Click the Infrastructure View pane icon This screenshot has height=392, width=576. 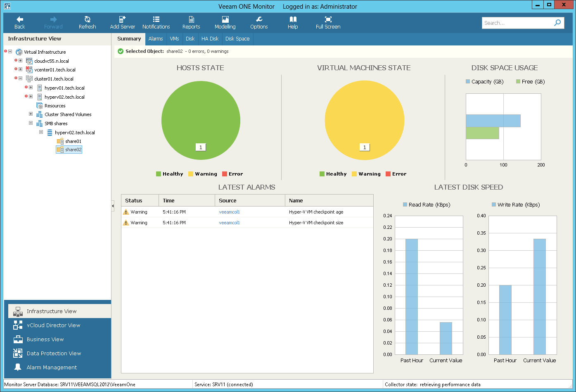point(18,311)
